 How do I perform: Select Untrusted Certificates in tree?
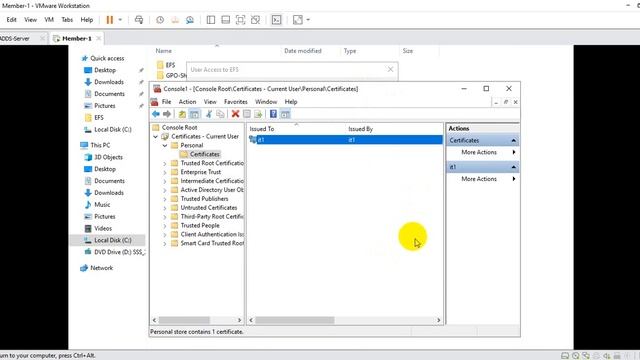point(209,208)
